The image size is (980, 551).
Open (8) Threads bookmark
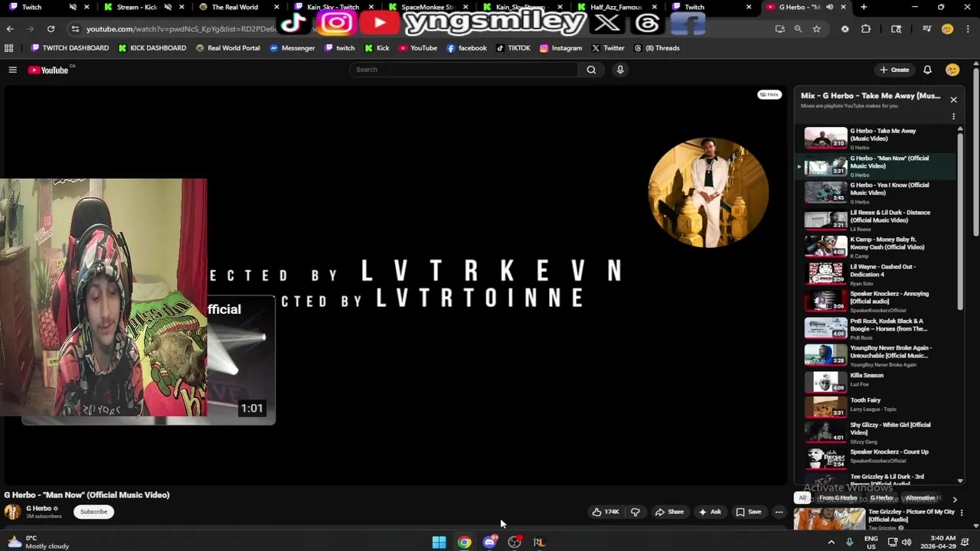(x=657, y=48)
